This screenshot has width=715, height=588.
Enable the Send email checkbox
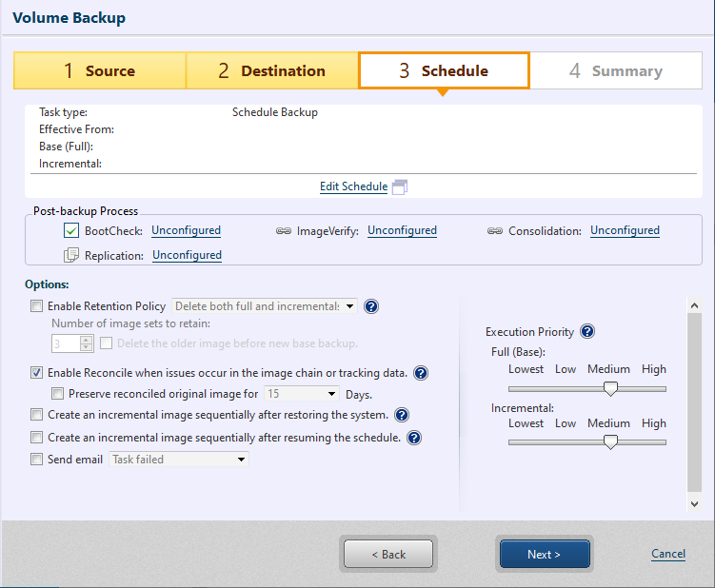(37, 460)
